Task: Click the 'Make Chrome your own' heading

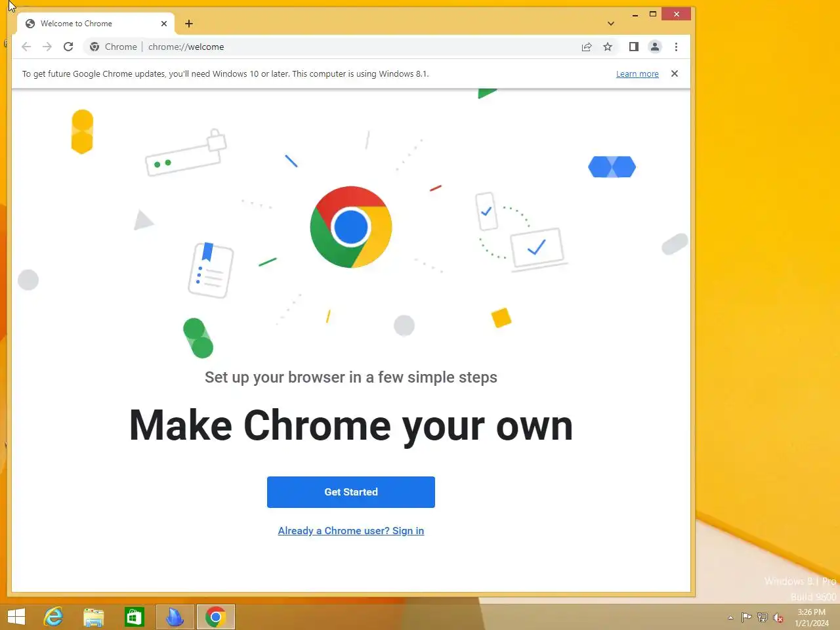Action: point(351,426)
